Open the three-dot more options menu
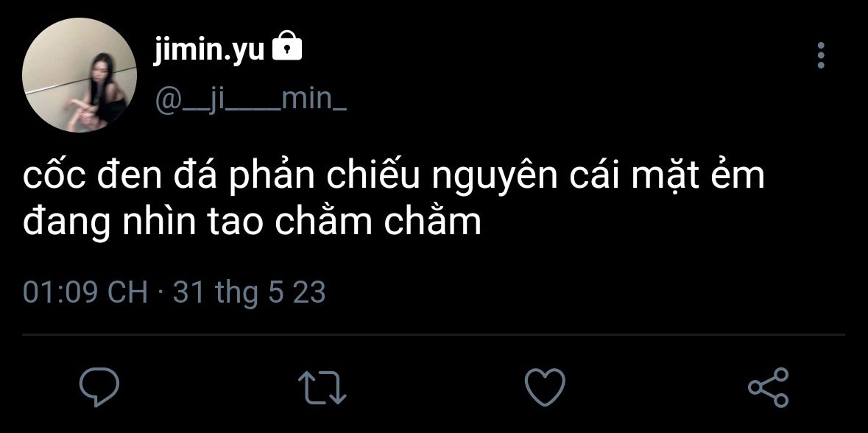Image resolution: width=868 pixels, height=433 pixels. (x=821, y=55)
